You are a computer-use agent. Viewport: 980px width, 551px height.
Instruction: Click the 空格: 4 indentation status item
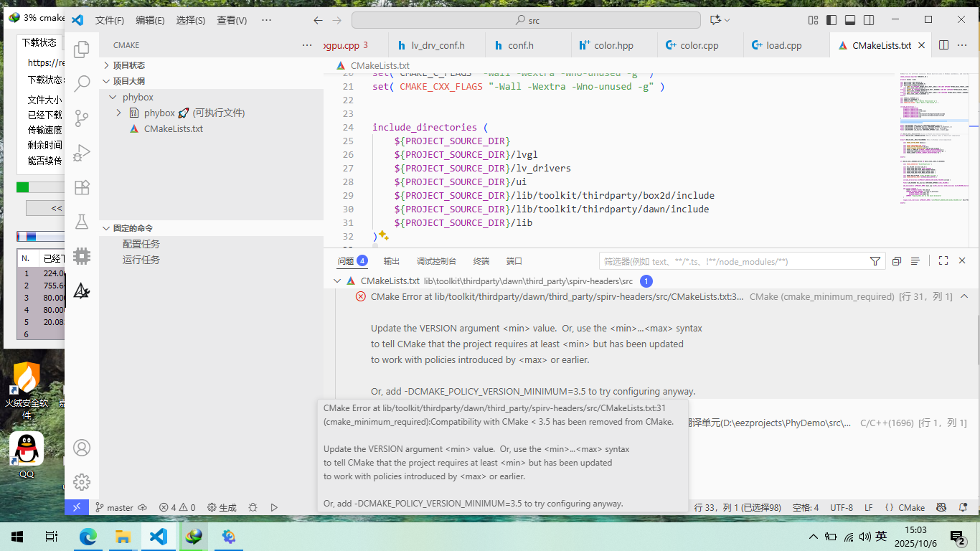tap(806, 507)
